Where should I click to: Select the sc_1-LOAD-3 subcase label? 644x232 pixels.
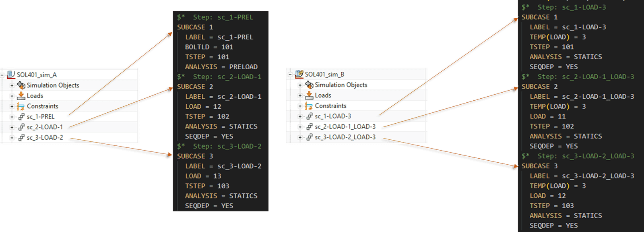333,116
